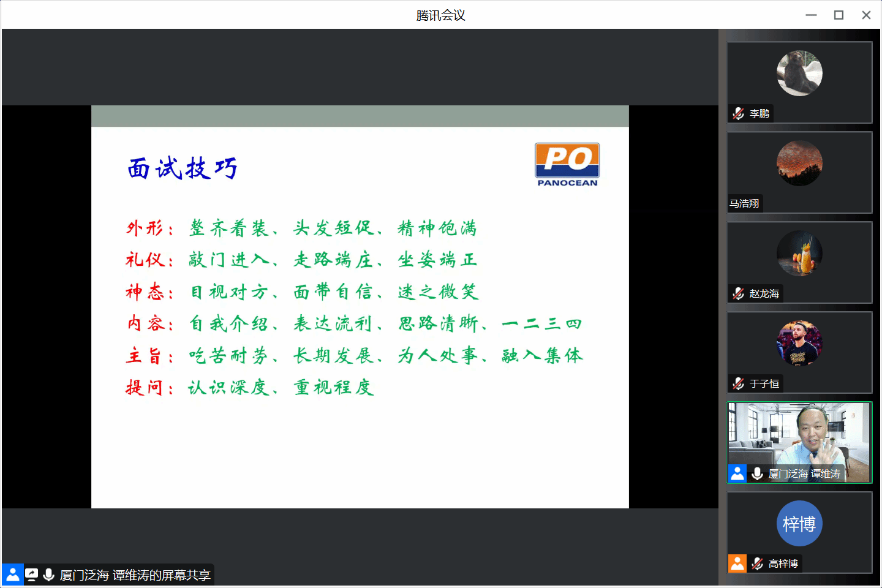Click the muted microphone icon beside 赵龙海
This screenshot has height=588, width=882.
[x=738, y=293]
